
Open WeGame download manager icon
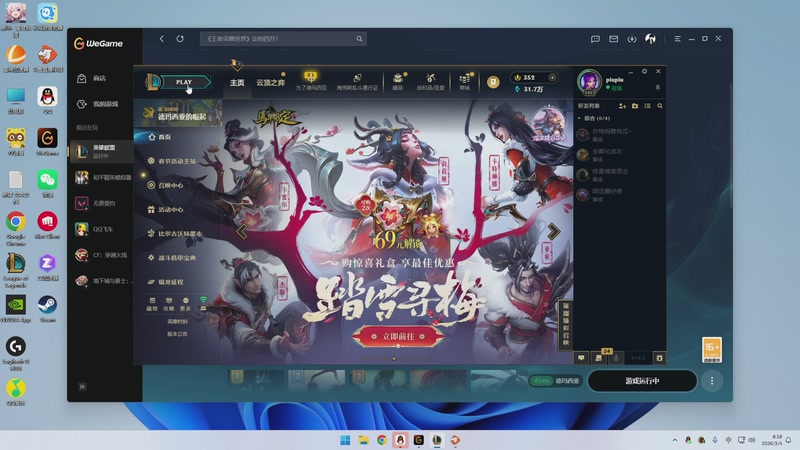coord(632,39)
